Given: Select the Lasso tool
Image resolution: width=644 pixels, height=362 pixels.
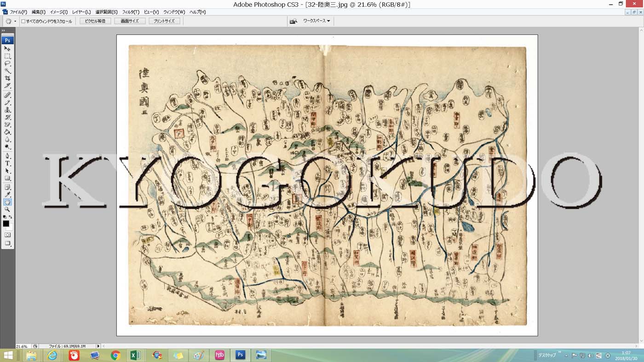Looking at the screenshot, I should coord(7,63).
